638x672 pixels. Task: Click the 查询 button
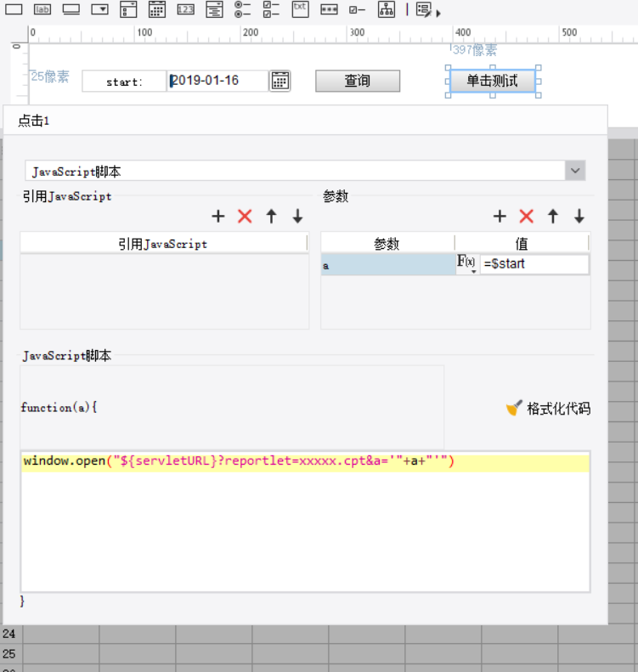pos(358,81)
